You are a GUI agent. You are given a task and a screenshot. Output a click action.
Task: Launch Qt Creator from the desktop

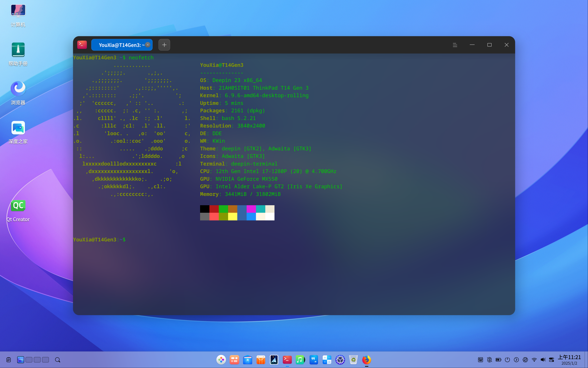point(18,206)
